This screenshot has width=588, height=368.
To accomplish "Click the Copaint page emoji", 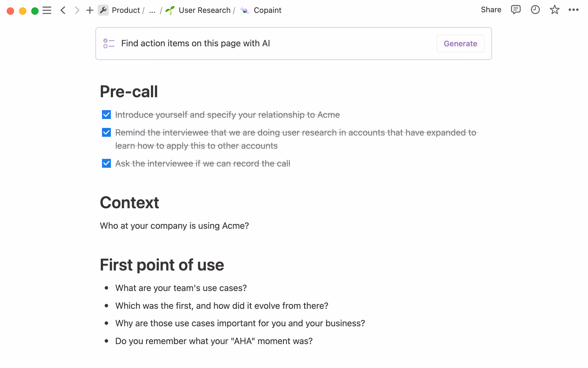I will pyautogui.click(x=245, y=10).
